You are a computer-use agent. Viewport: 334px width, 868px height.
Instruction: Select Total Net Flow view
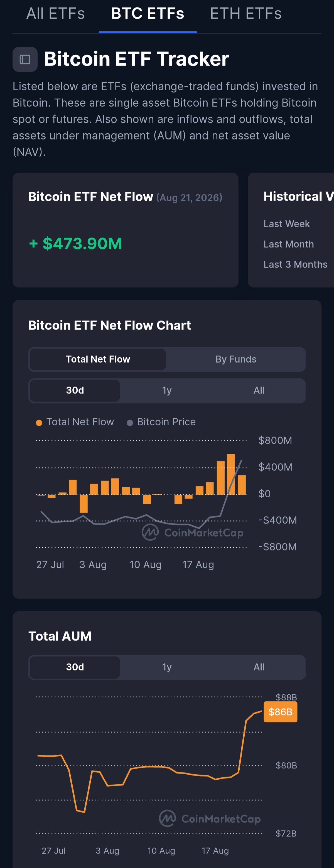98,359
